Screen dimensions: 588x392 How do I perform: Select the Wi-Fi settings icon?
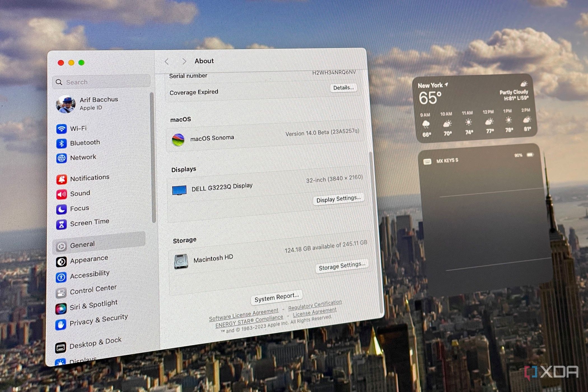[62, 129]
